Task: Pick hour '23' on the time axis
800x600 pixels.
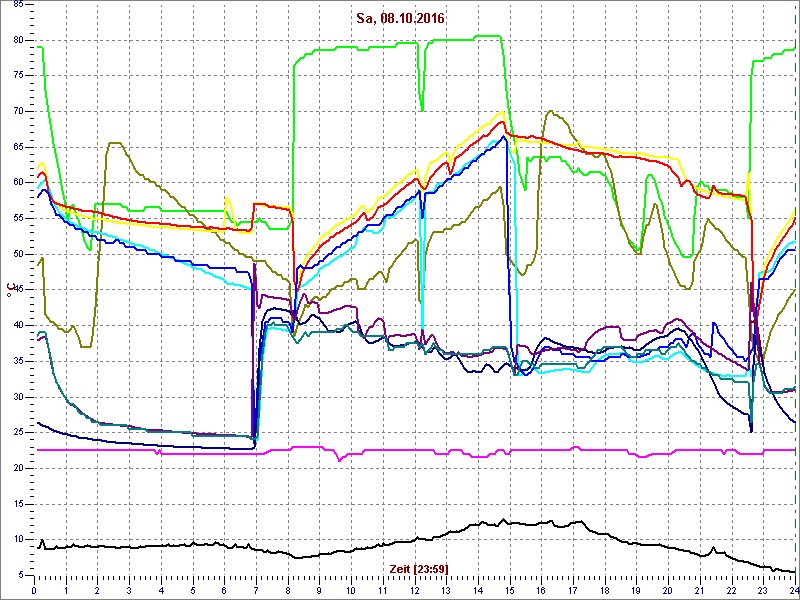Action: 764,590
